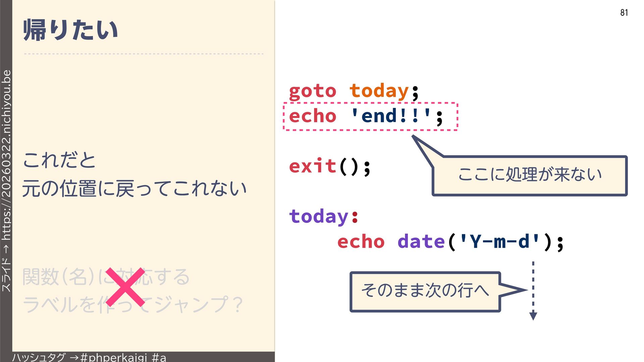Click the slide title 帰りたい

point(71,30)
